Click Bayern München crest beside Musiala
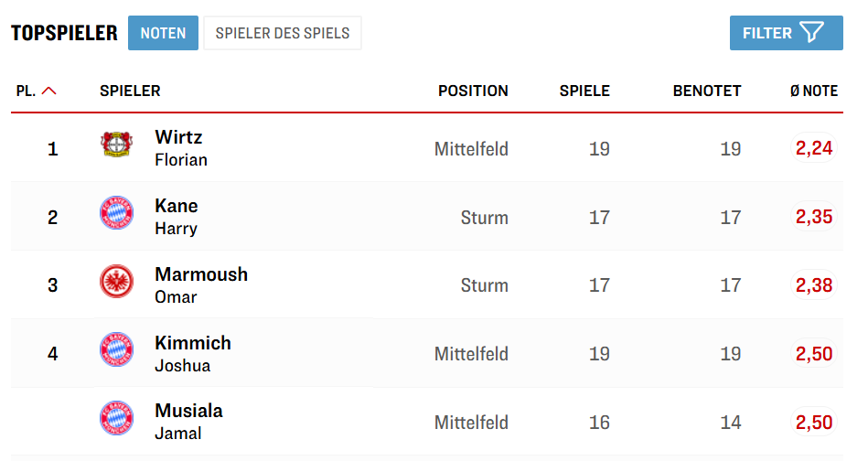 tap(116, 419)
